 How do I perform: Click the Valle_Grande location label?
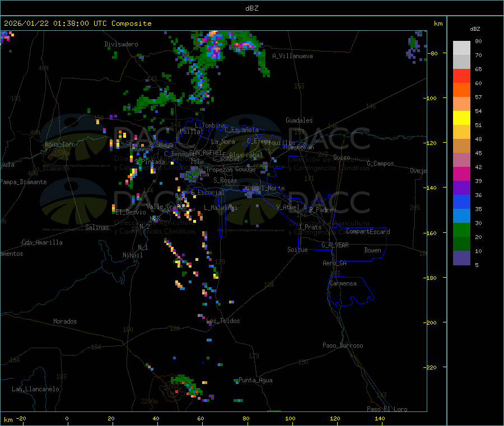[x=166, y=207]
